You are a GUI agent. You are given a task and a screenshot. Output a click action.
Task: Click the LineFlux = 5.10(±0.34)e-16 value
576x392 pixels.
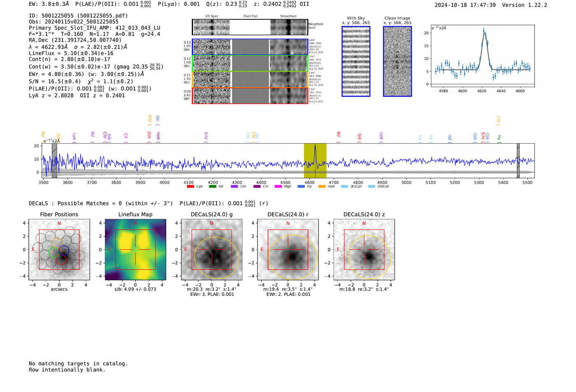(71, 53)
